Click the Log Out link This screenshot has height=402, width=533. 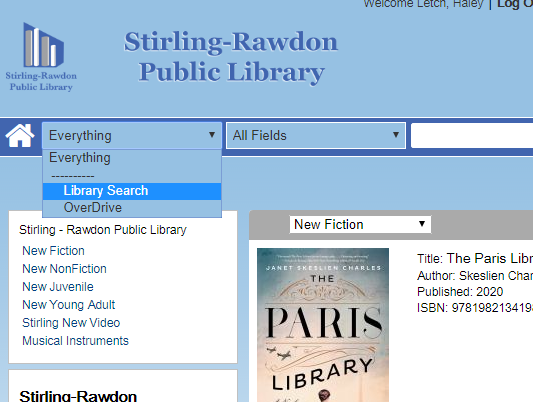pos(515,4)
